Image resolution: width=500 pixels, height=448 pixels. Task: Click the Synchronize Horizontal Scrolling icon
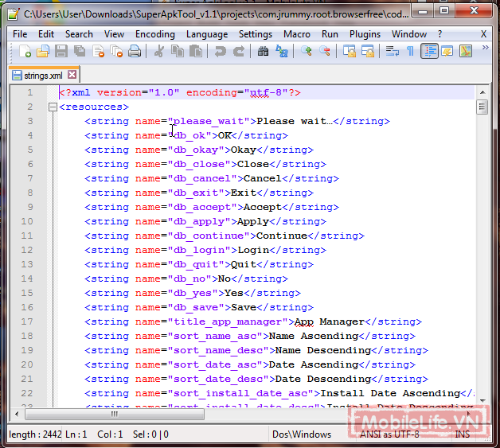[368, 51]
